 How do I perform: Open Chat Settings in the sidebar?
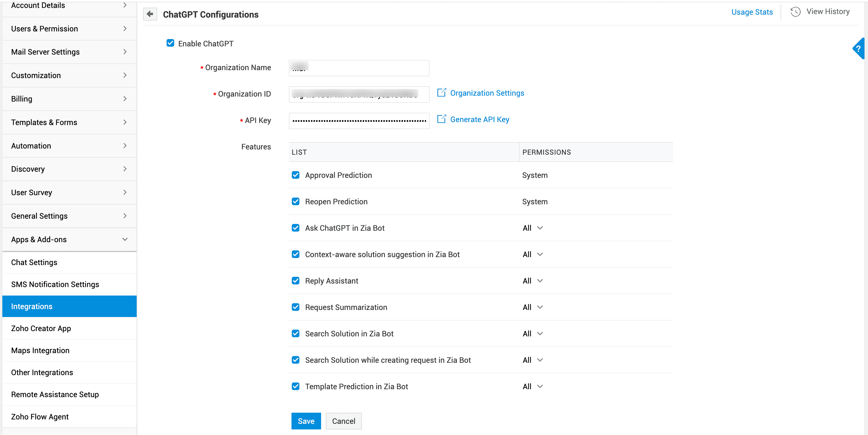(34, 262)
